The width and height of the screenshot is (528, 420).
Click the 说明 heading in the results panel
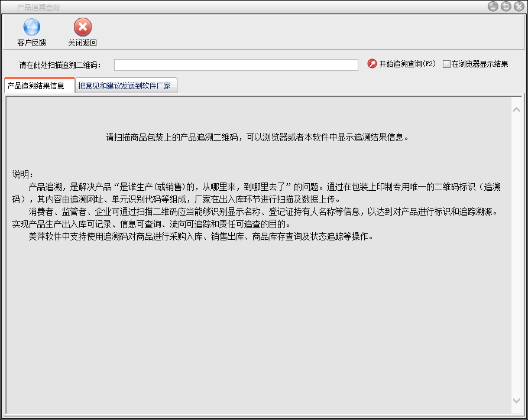23,174
